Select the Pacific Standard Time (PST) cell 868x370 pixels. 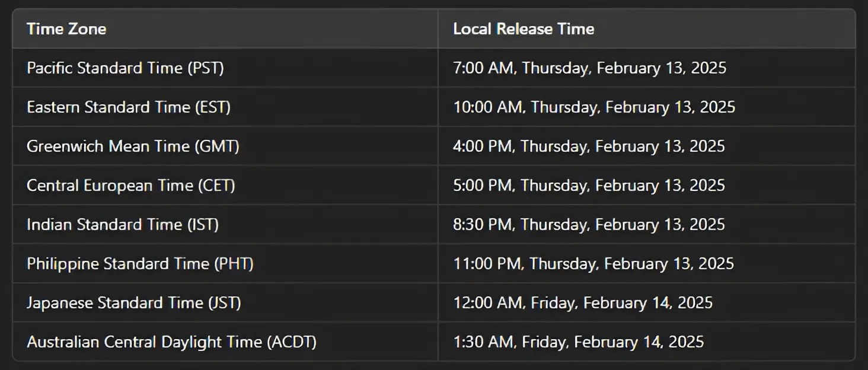tap(225, 68)
